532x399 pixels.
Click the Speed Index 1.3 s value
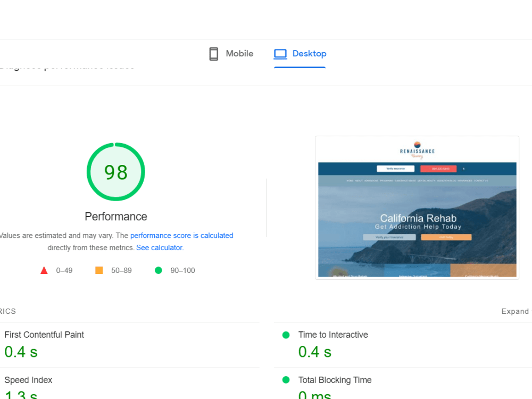[x=21, y=395]
